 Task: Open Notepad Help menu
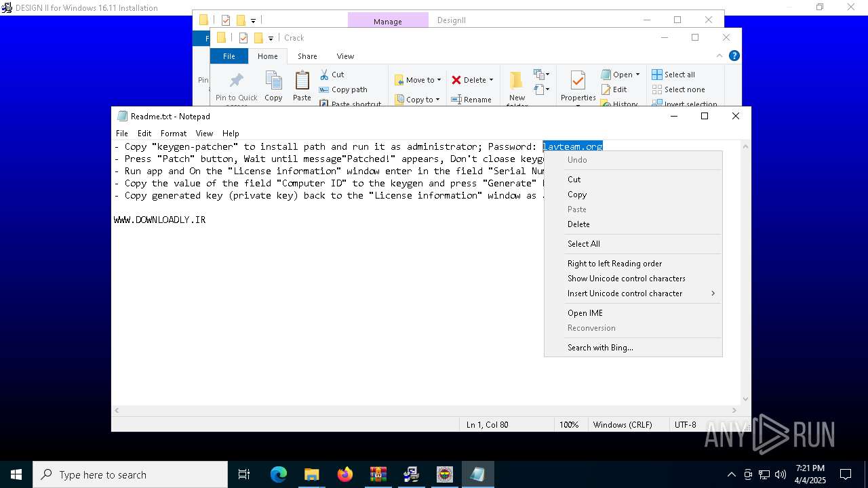[x=231, y=134]
